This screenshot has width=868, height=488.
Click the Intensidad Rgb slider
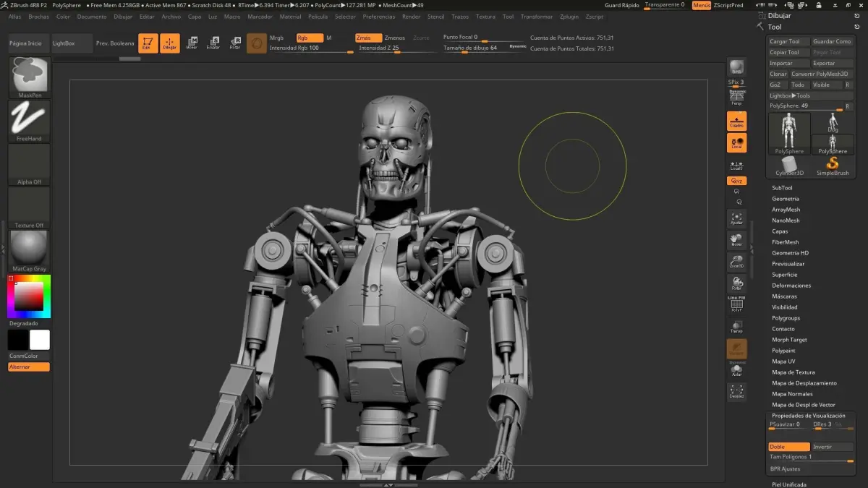(311, 48)
